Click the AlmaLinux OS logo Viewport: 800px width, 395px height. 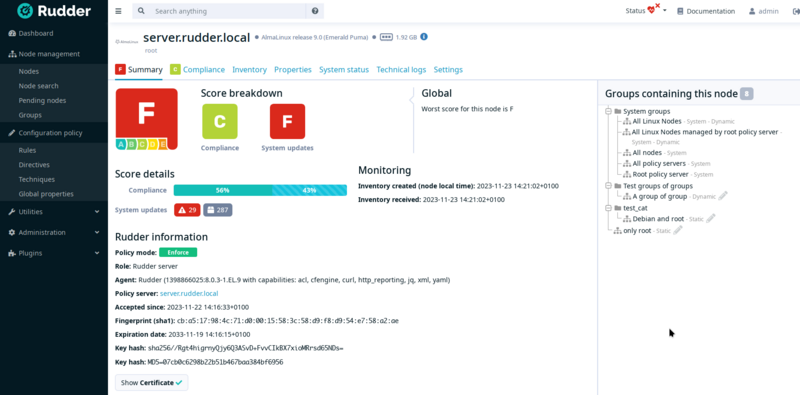click(x=127, y=41)
